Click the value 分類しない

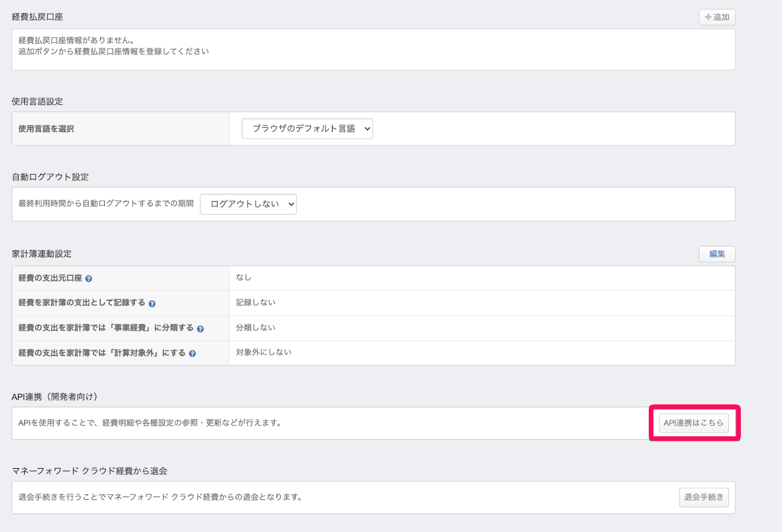256,327
